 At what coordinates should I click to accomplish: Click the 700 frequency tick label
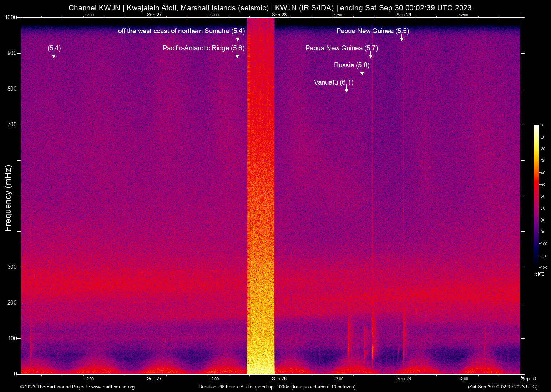pos(12,125)
